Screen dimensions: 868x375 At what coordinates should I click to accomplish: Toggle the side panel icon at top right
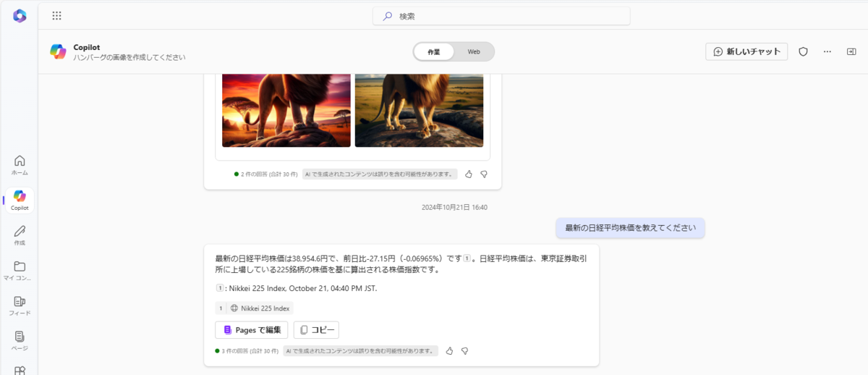pyautogui.click(x=851, y=51)
